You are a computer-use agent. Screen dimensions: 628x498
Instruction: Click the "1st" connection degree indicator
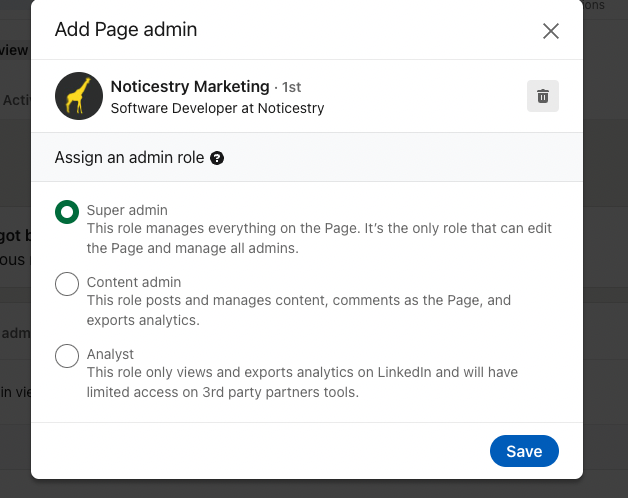click(292, 87)
